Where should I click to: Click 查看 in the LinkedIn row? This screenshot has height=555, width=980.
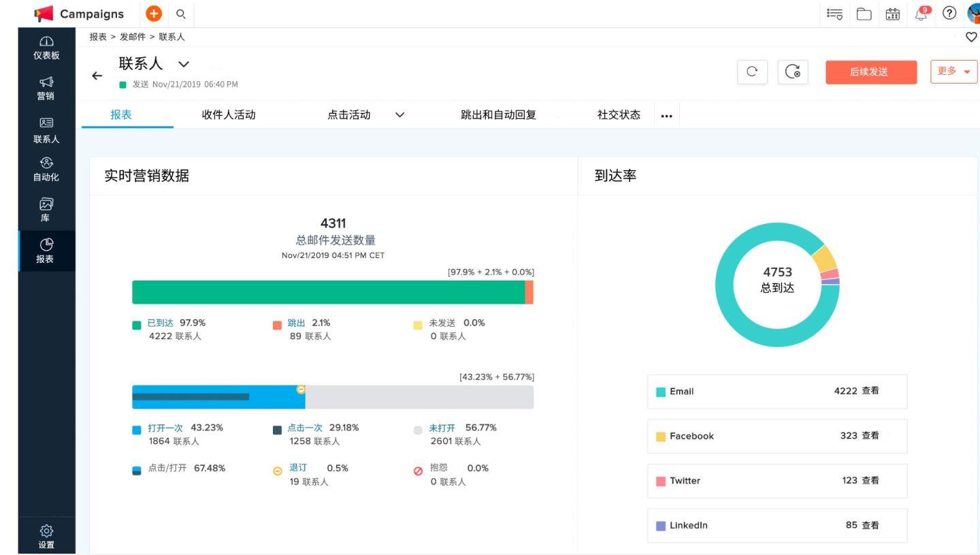[x=870, y=526]
